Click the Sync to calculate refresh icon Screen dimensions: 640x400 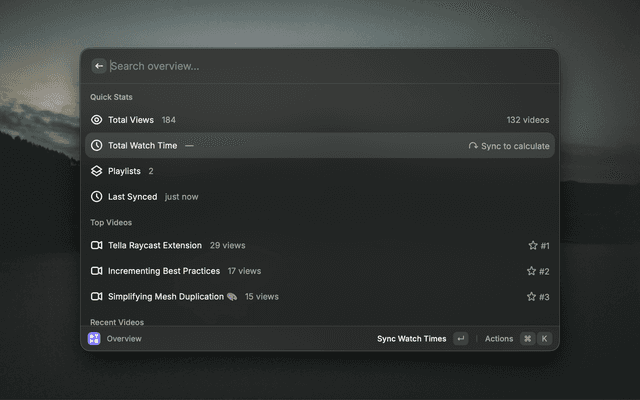[x=473, y=146]
